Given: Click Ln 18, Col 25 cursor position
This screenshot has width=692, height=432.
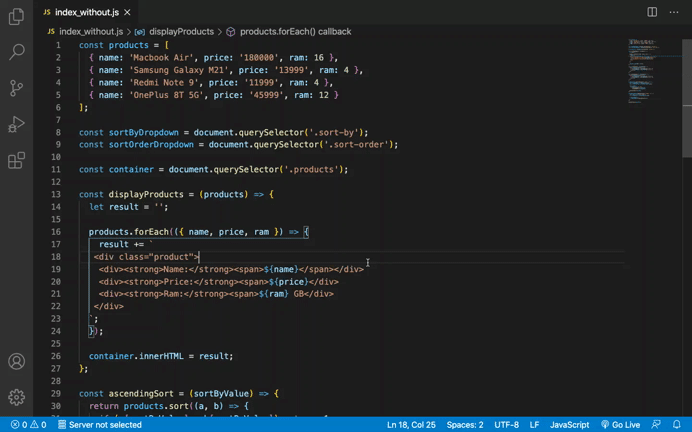Looking at the screenshot, I should pyautogui.click(x=411, y=424).
